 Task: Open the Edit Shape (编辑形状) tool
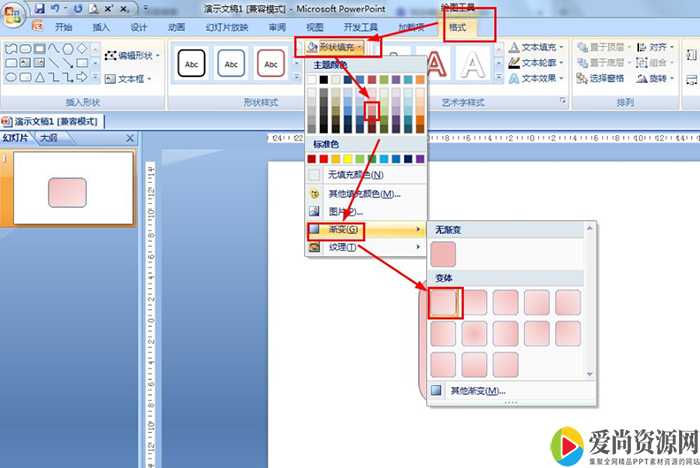click(130, 55)
